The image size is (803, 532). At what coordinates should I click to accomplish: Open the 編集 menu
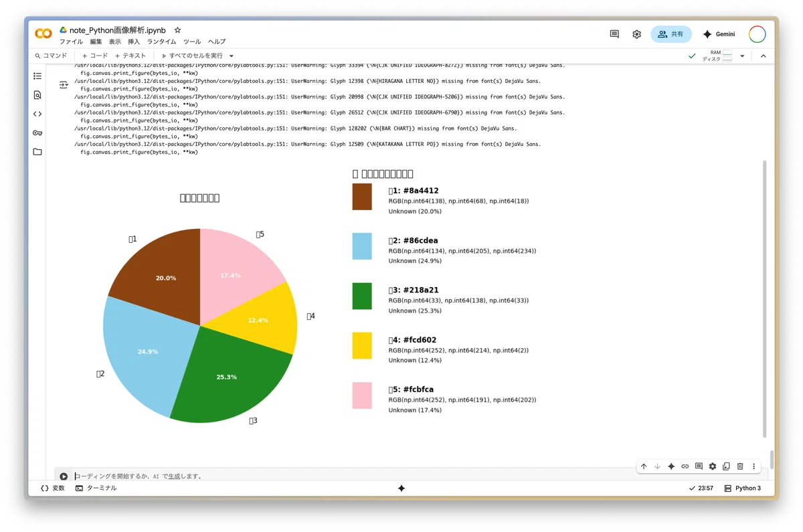[x=96, y=41]
